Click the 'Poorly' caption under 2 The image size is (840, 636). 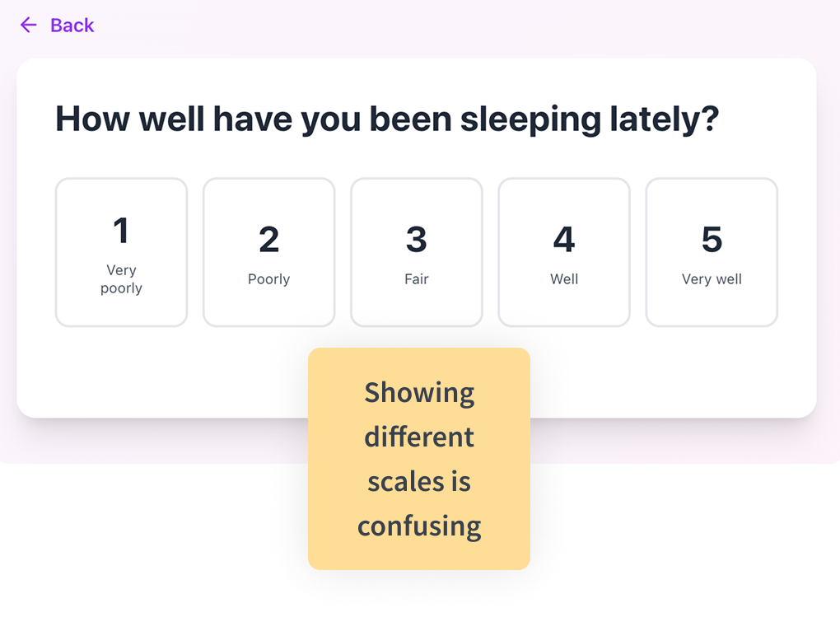point(269,279)
